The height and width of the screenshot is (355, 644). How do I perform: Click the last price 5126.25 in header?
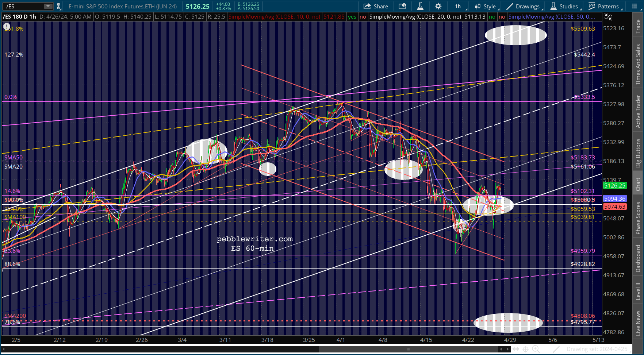[x=198, y=6]
